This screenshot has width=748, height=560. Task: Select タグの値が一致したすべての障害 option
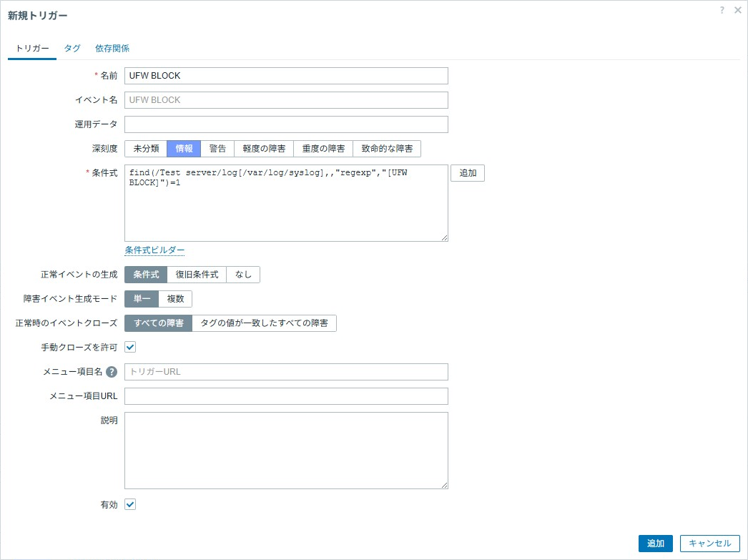click(x=265, y=323)
